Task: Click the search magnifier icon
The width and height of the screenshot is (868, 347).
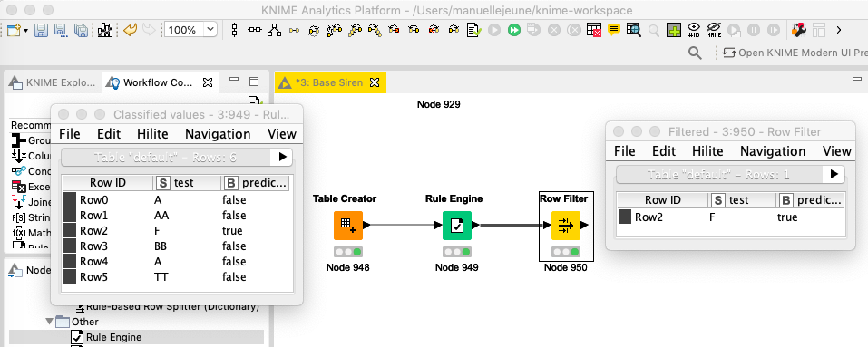Action: [x=695, y=53]
